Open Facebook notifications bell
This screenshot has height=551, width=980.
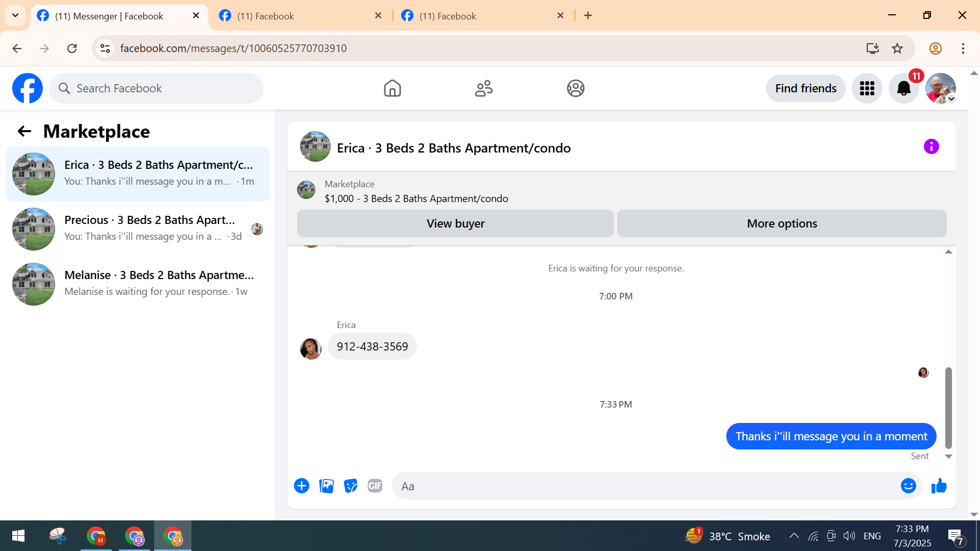coord(903,88)
